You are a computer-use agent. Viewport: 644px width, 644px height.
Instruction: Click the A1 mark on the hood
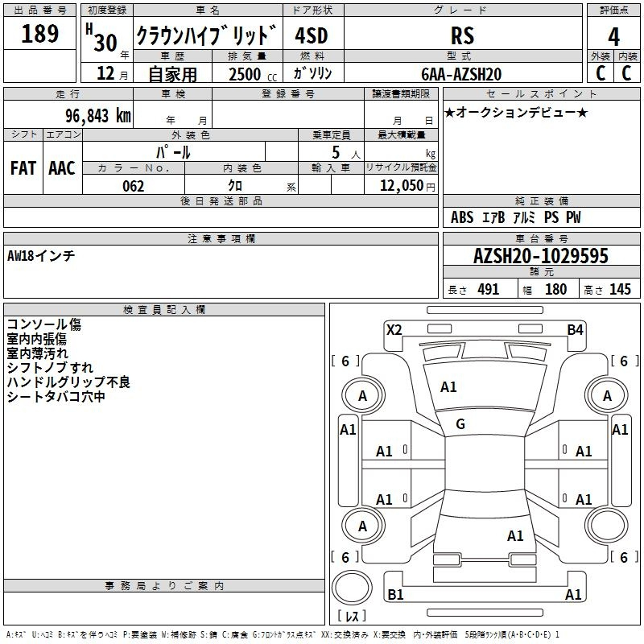pyautogui.click(x=448, y=387)
